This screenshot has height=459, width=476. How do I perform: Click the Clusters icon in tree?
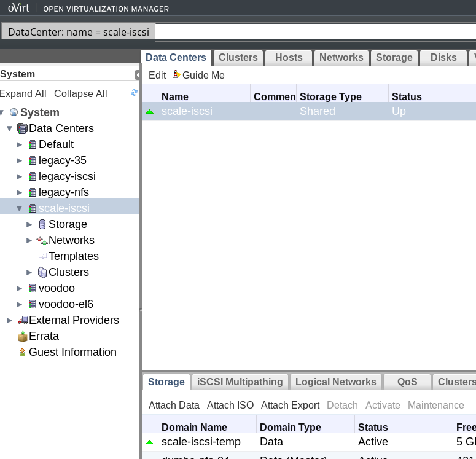point(42,272)
